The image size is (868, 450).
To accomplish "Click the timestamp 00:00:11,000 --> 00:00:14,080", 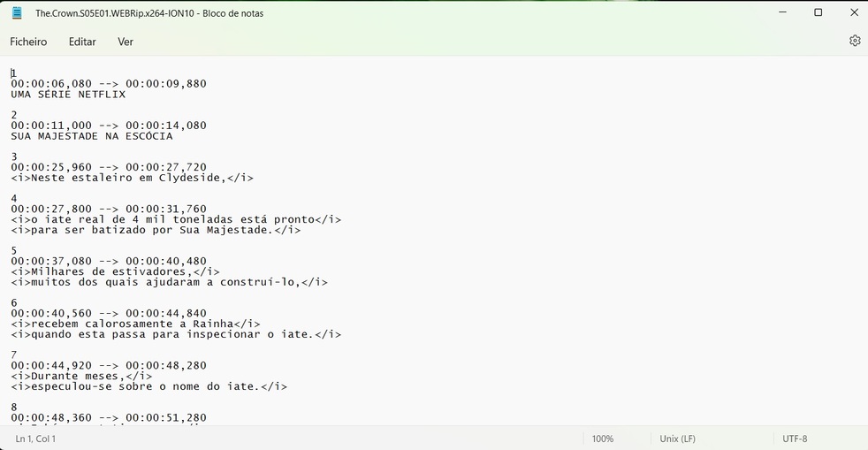I will pos(109,125).
